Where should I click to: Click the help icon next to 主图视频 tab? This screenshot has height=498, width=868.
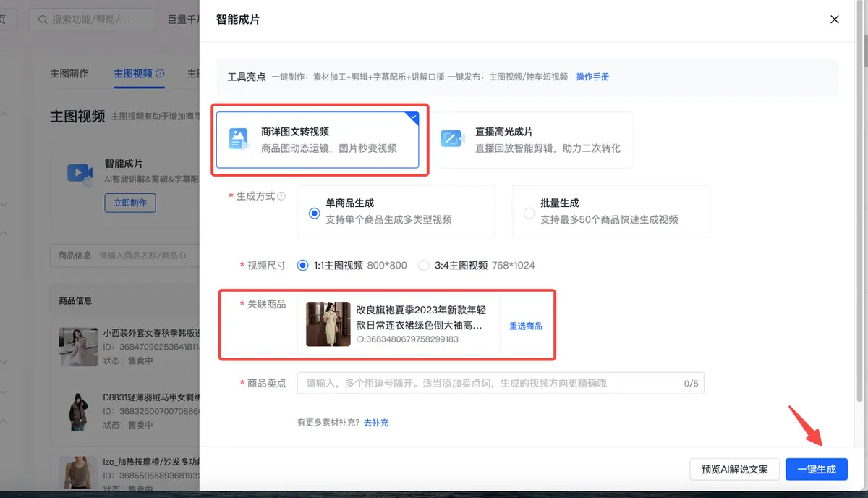point(160,74)
